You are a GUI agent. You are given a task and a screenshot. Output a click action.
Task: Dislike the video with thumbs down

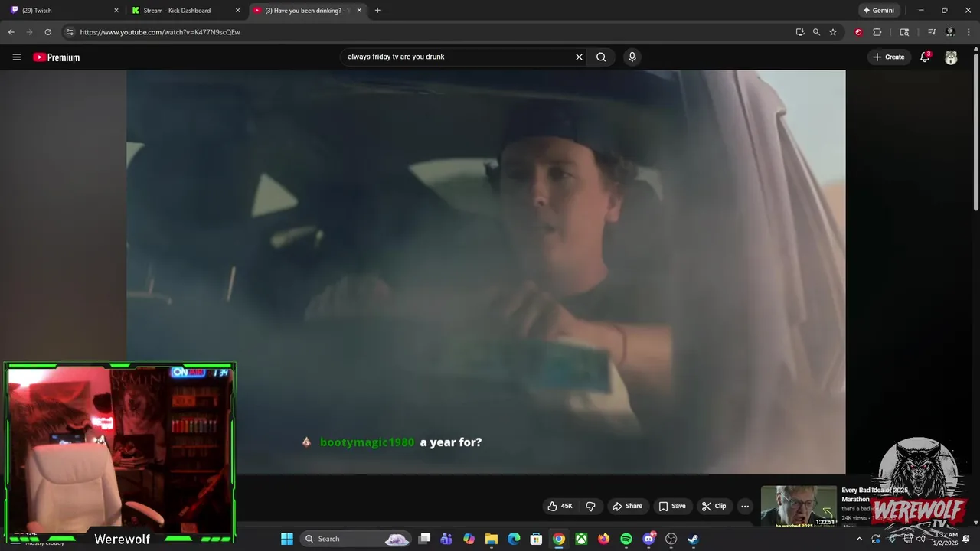(x=590, y=506)
